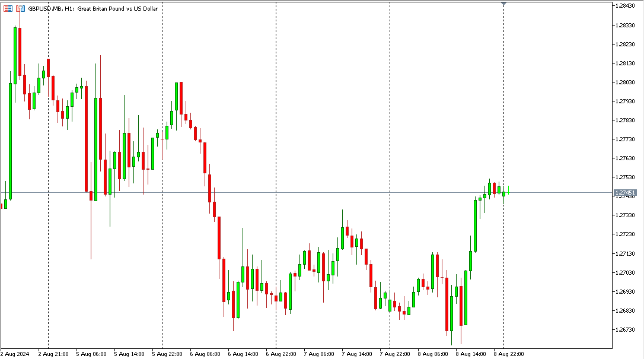Click the 5 Aug 06:00 time label
Screen dimensions: 644x359
click(91, 354)
